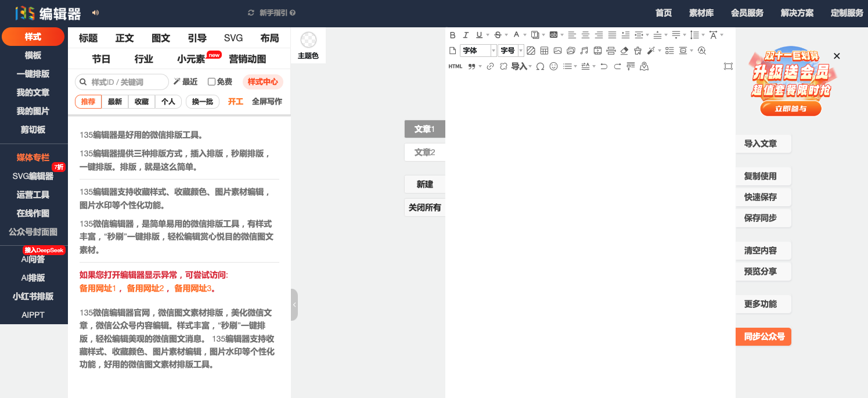Click the undo arrow icon
Viewport: 868px width, 398px height.
tap(604, 66)
